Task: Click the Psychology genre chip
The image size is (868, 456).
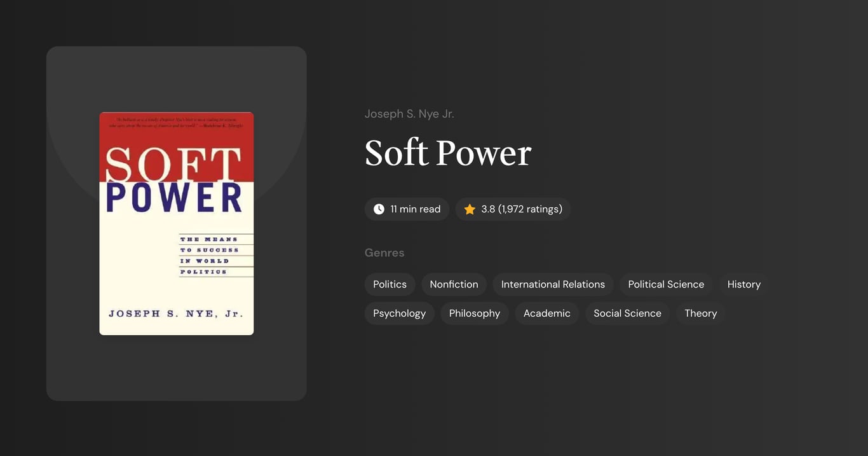Action: pos(399,313)
